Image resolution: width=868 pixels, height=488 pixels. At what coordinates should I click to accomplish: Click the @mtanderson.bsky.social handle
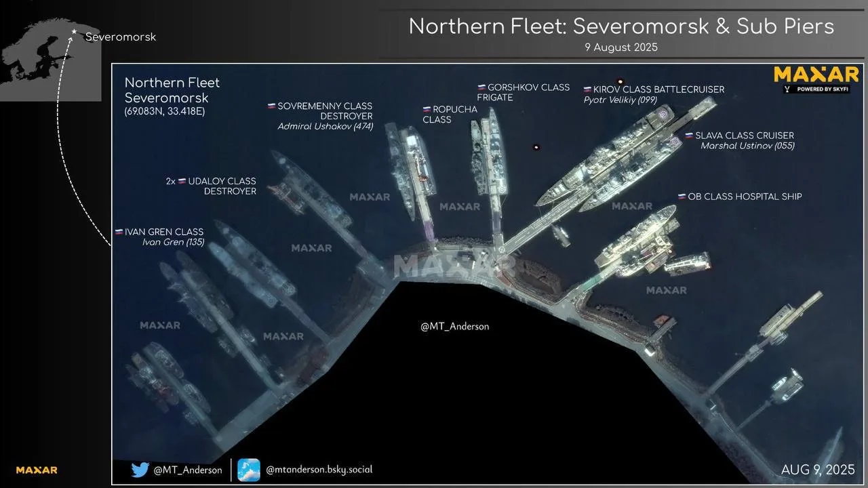(319, 469)
